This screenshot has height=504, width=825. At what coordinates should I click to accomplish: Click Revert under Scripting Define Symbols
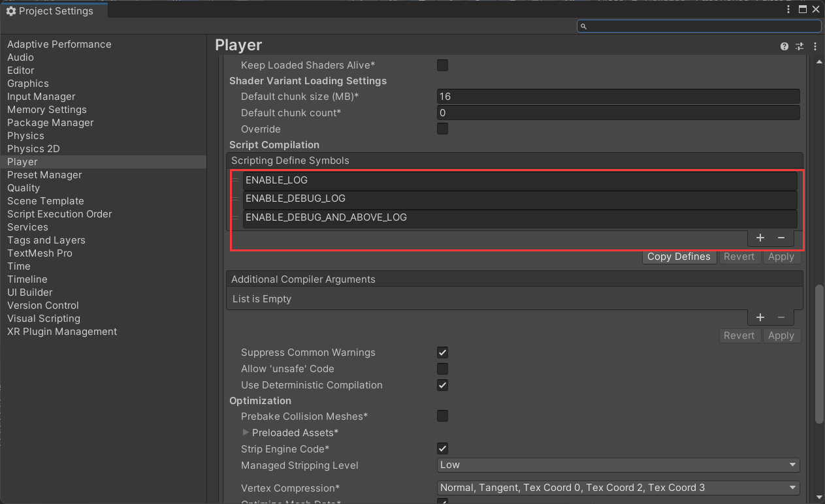739,257
